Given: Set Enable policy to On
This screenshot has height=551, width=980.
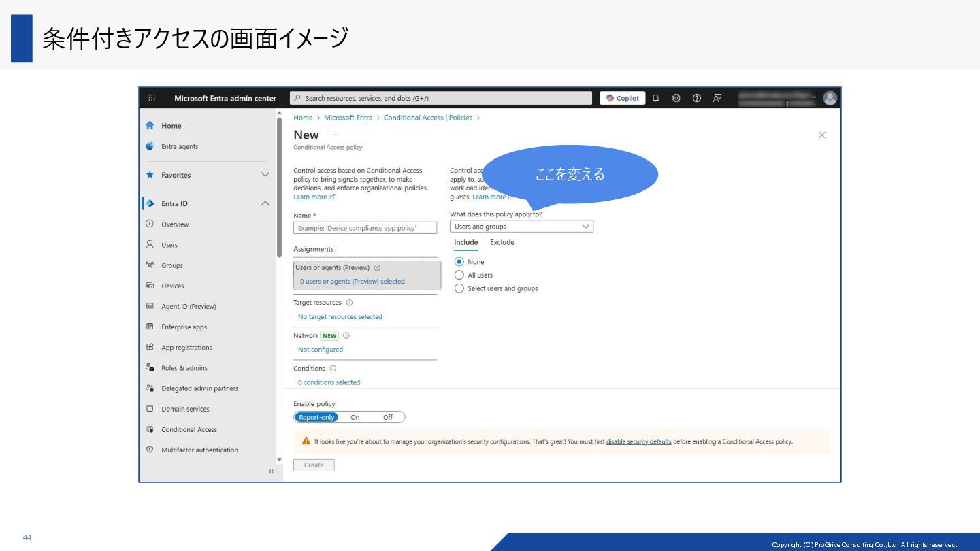Looking at the screenshot, I should pyautogui.click(x=355, y=417).
